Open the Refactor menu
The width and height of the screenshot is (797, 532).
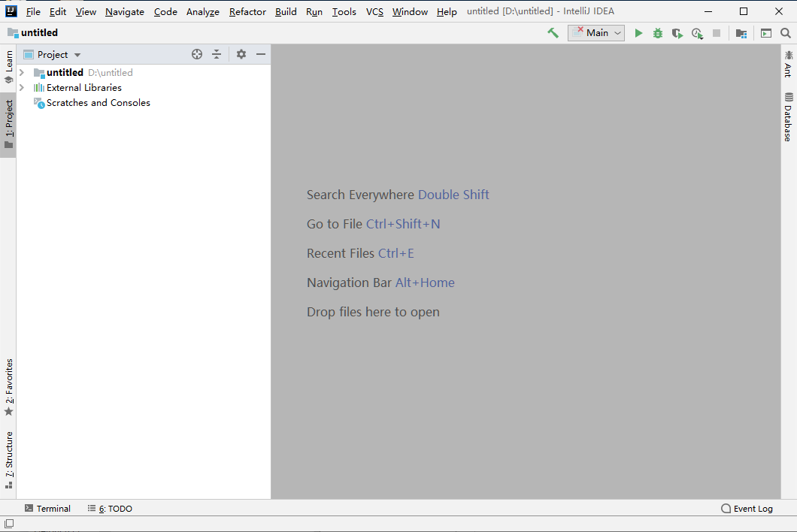[x=247, y=12]
